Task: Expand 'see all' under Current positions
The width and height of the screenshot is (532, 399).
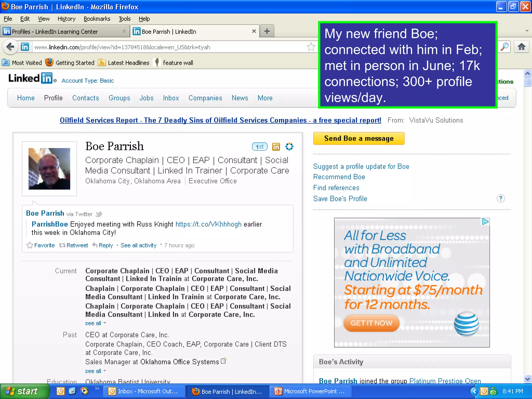Action: (95, 323)
